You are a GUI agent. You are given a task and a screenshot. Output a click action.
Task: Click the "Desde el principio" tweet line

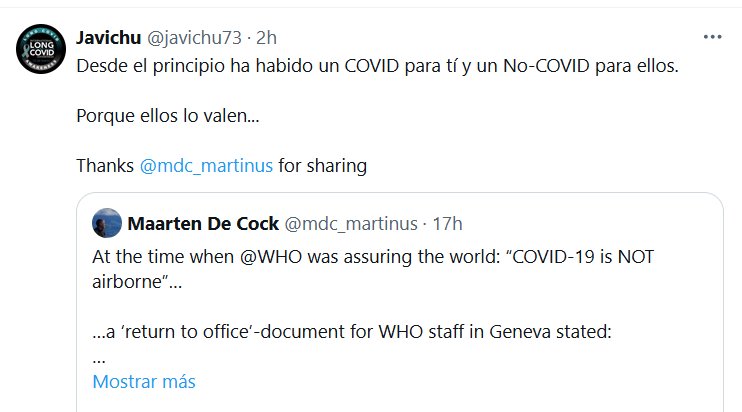tap(377, 66)
